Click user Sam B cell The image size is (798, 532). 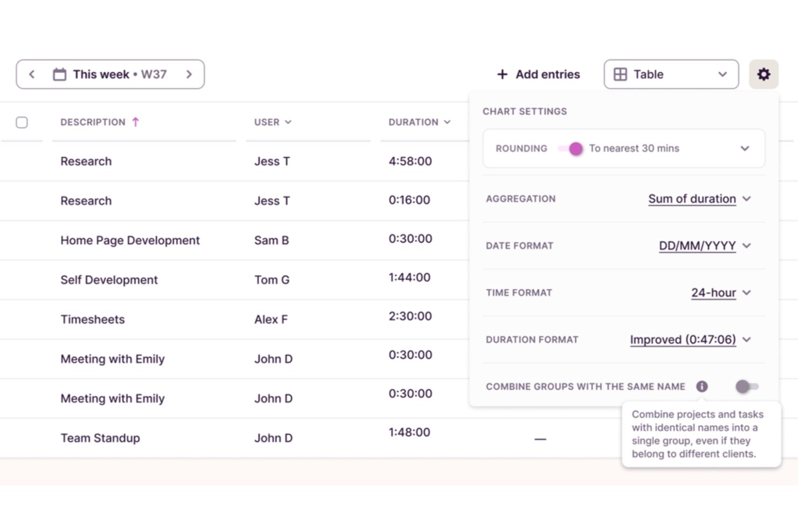pyautogui.click(x=271, y=240)
